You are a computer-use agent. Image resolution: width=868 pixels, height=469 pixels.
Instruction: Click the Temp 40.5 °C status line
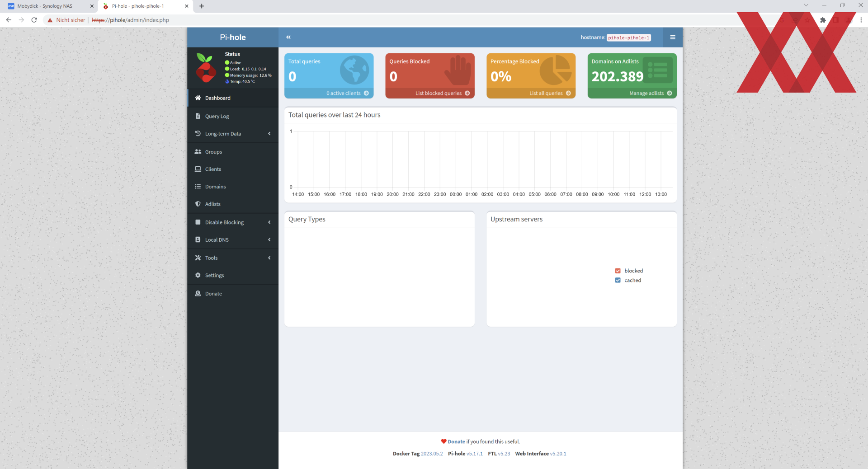[x=240, y=82]
